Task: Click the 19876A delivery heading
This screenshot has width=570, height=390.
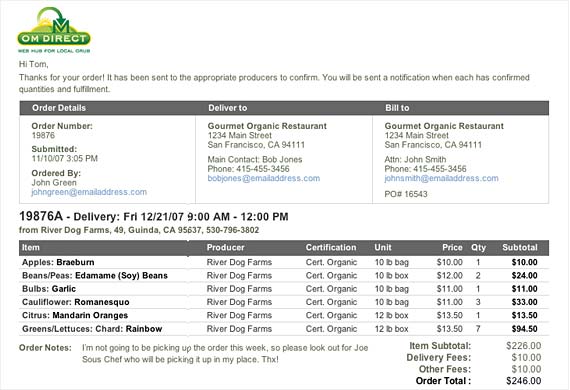Action: coord(154,217)
